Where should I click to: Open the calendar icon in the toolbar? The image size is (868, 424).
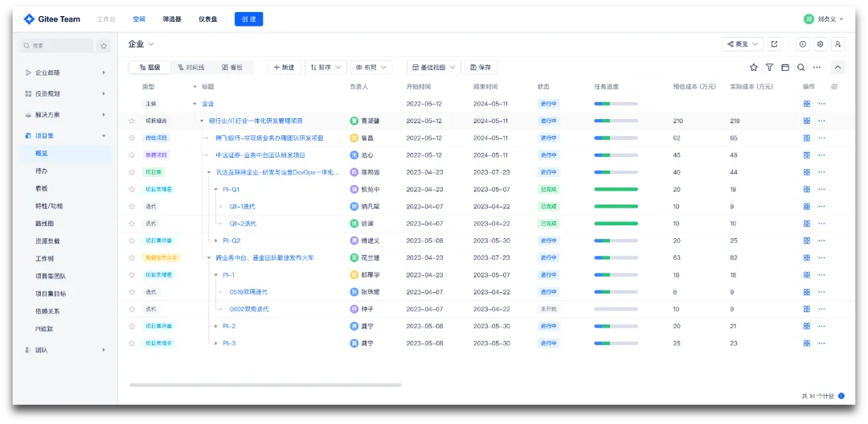coord(785,67)
